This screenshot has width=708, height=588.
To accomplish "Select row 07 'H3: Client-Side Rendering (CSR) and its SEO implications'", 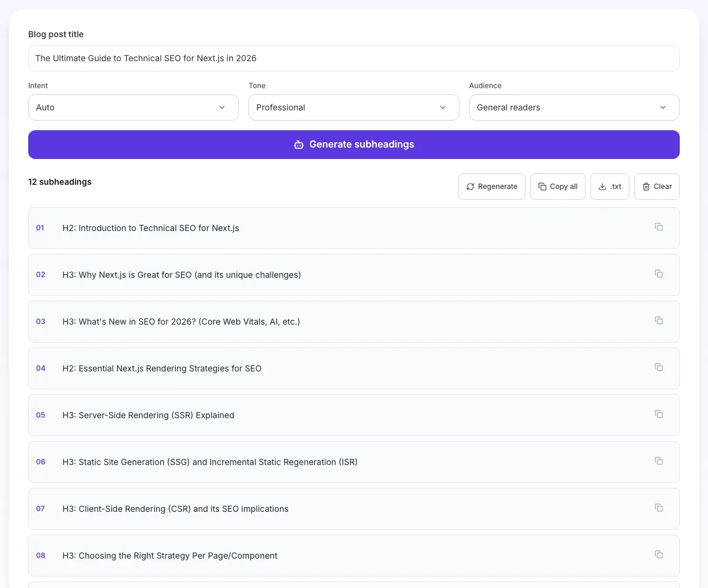I will click(353, 509).
